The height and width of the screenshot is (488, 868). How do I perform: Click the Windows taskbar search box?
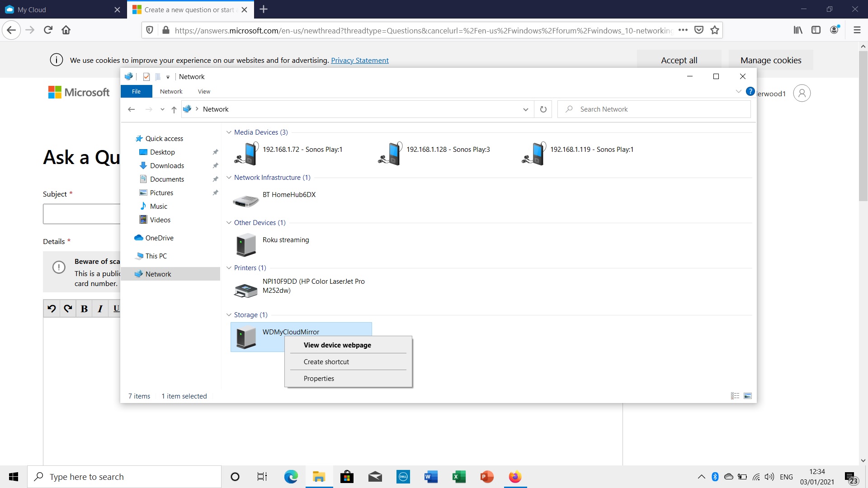click(x=124, y=477)
